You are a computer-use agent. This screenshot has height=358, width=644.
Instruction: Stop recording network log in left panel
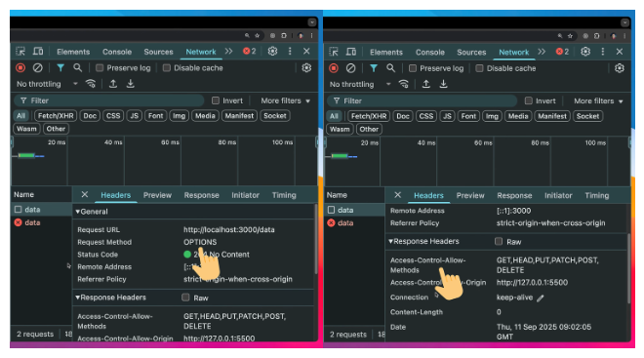coord(20,67)
